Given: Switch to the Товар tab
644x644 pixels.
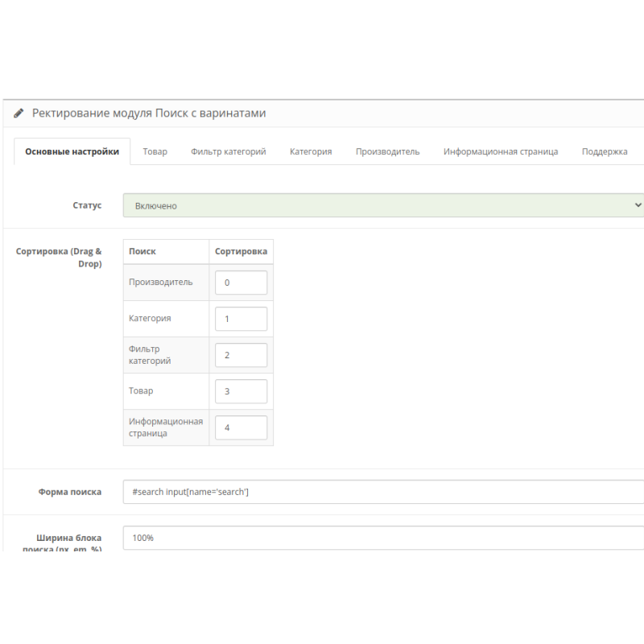Looking at the screenshot, I should (155, 151).
